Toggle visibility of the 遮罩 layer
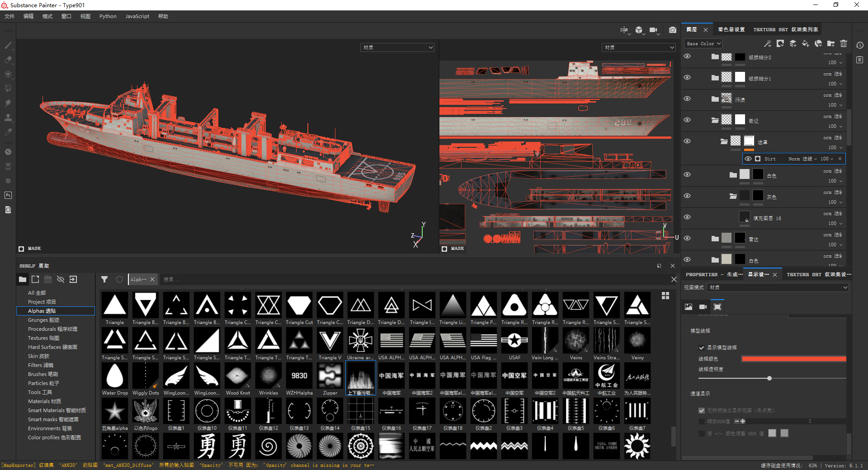 (687, 141)
